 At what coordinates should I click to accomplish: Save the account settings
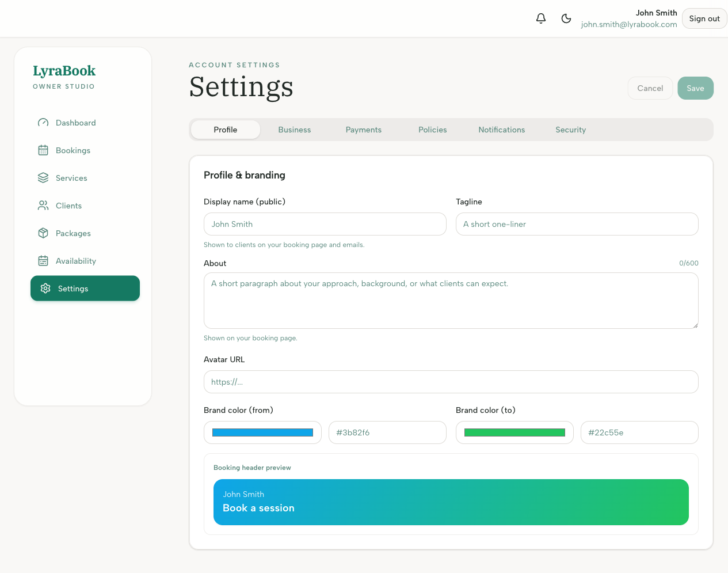click(x=695, y=88)
